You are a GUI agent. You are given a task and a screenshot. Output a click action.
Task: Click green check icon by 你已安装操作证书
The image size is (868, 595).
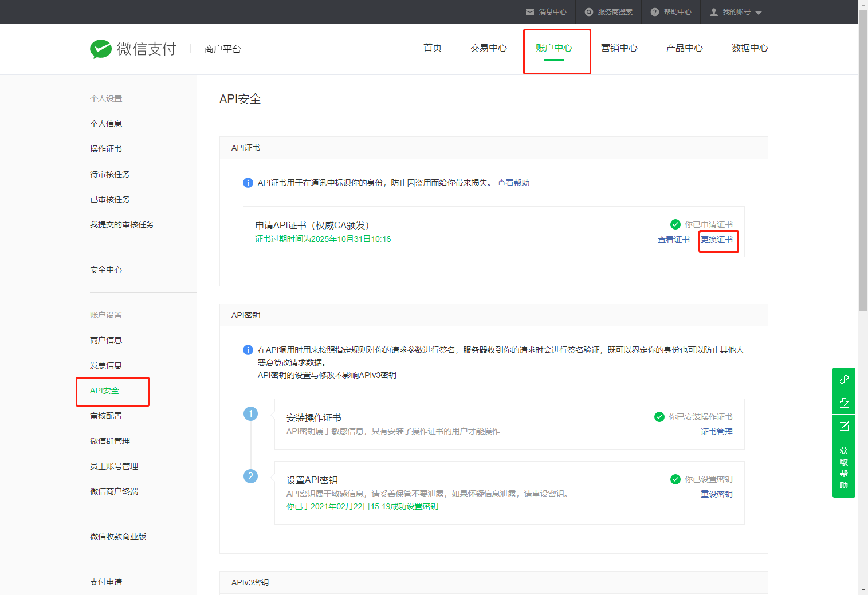[x=659, y=417]
